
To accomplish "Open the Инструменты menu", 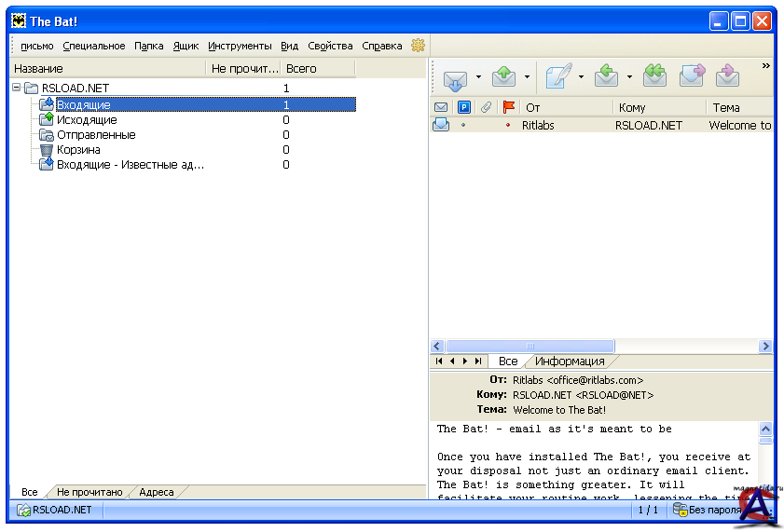I will point(240,46).
